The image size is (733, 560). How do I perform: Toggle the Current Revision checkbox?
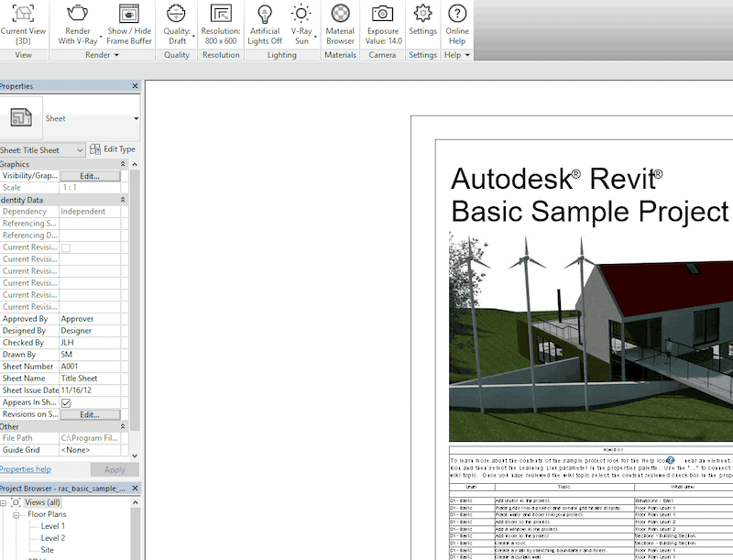[x=66, y=247]
